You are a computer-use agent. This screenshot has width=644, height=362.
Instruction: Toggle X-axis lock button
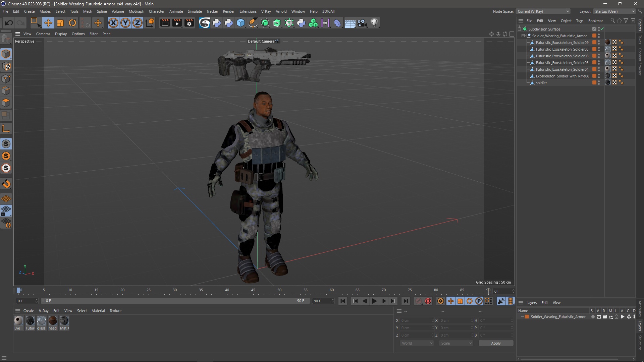click(113, 23)
